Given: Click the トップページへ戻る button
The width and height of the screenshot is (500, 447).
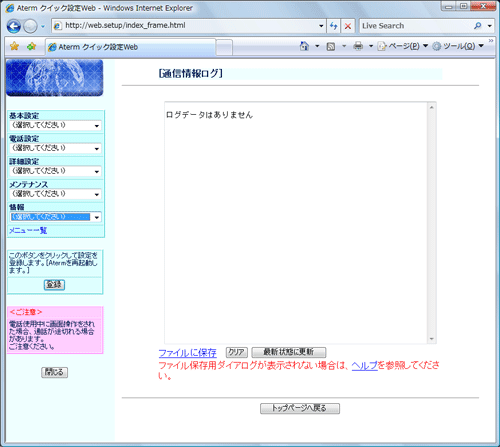Looking at the screenshot, I should pos(300,408).
